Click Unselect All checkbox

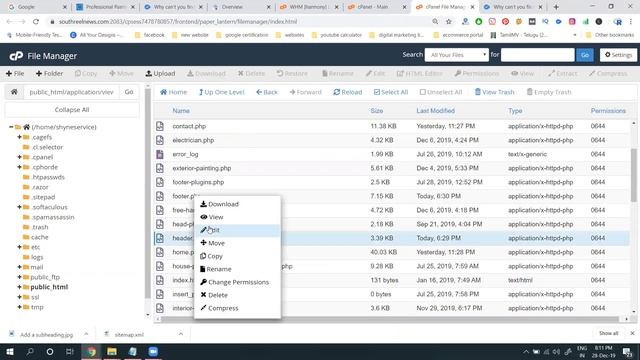point(441,92)
